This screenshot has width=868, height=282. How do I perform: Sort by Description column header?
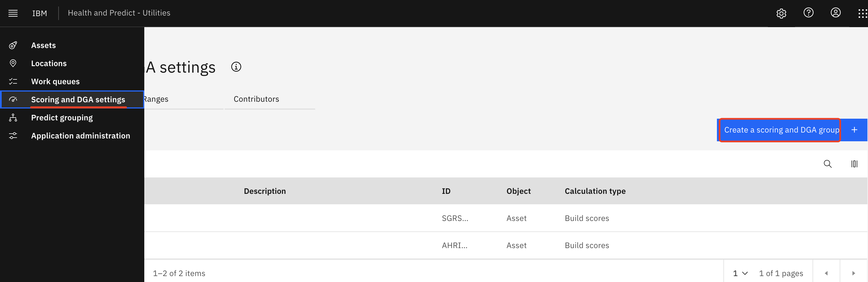point(265,191)
